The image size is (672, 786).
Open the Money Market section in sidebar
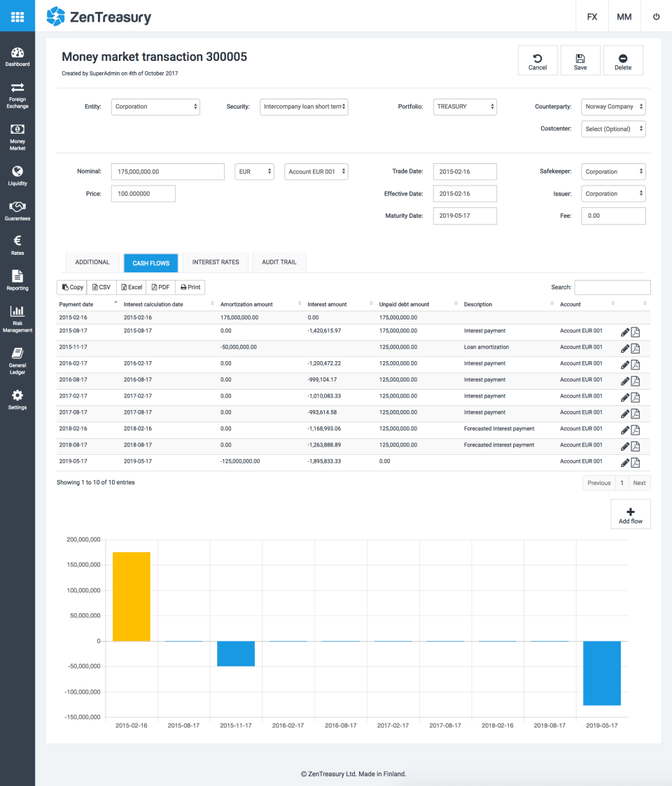coord(17,134)
